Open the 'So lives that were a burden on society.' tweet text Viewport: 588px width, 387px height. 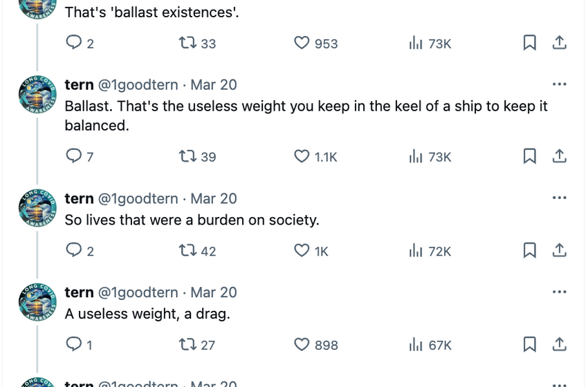click(x=192, y=220)
